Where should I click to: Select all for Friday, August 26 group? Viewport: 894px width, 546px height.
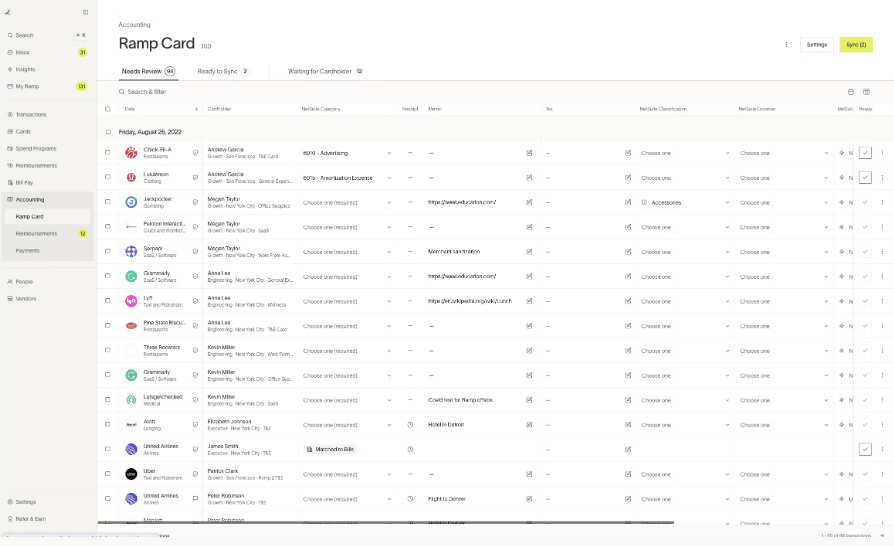tap(108, 132)
